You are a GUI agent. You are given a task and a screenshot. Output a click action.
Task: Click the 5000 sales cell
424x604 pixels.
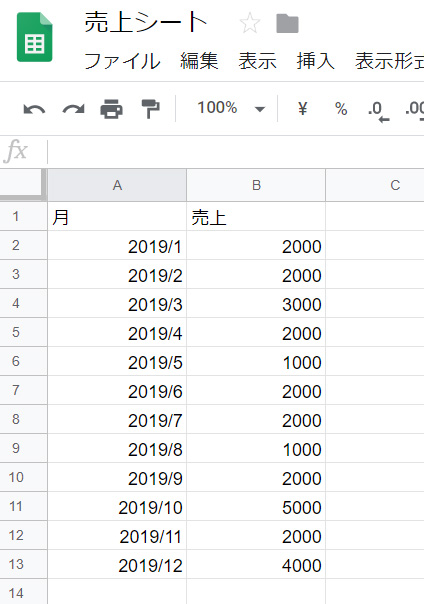click(x=256, y=506)
